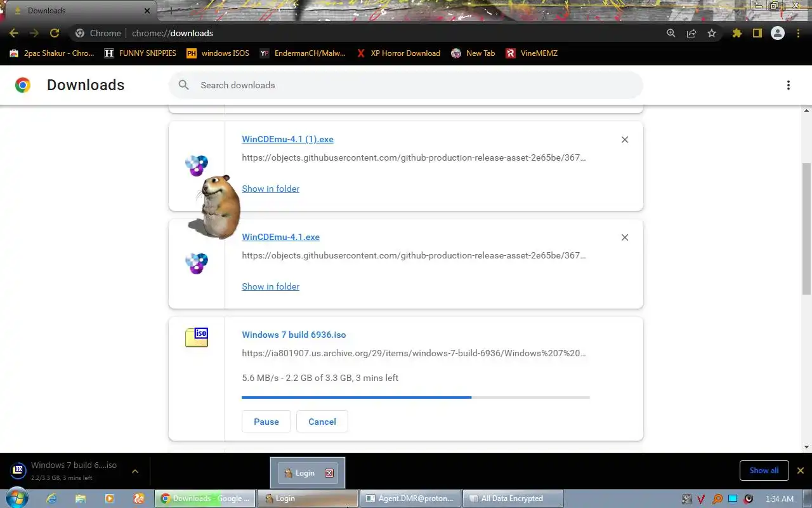Click the orange magnifier tray icon
The height and width of the screenshot is (508, 812).
717,499
